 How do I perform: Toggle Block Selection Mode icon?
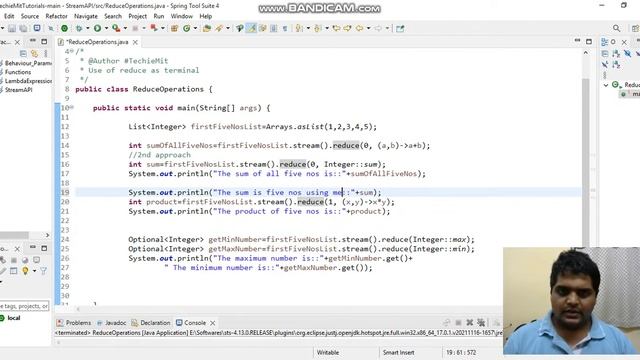click(274, 28)
